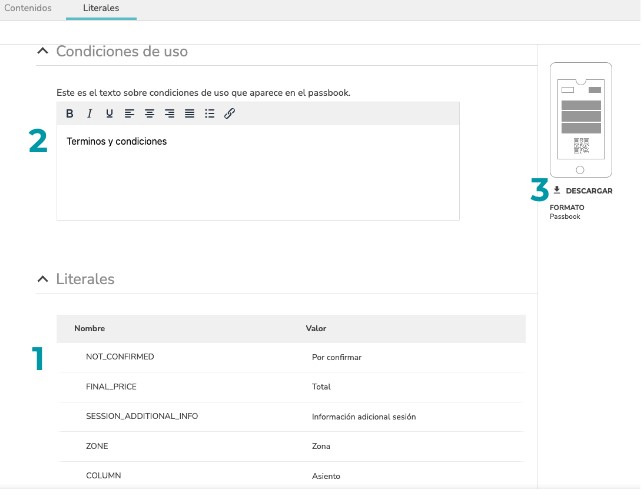This screenshot has height=494, width=644.
Task: Apply underline formatting to text
Action: [x=109, y=114]
